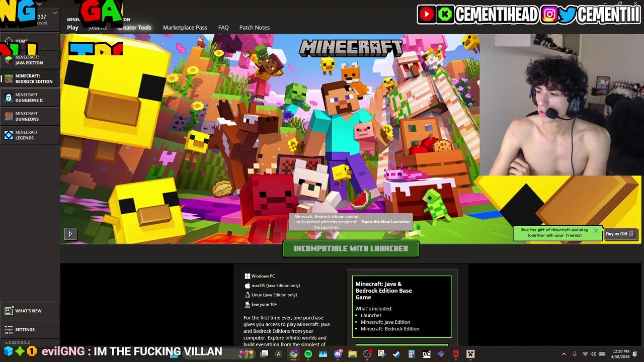Open the red 6 app on taskbar
This screenshot has height=362, width=644.
pos(456,354)
